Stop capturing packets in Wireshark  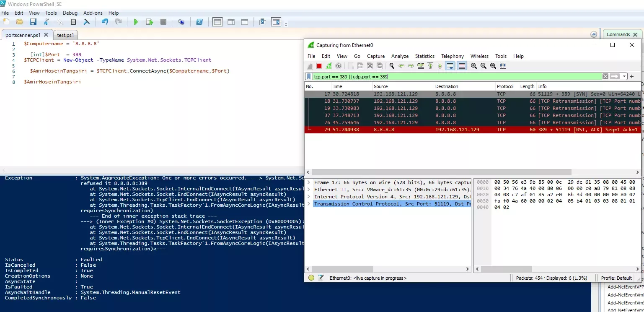(319, 66)
